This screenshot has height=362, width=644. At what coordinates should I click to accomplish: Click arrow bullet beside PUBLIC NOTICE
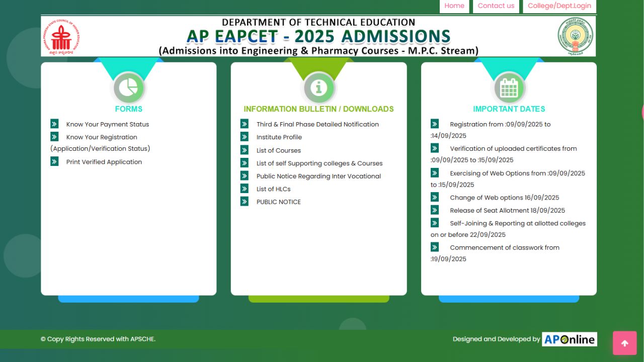(245, 202)
